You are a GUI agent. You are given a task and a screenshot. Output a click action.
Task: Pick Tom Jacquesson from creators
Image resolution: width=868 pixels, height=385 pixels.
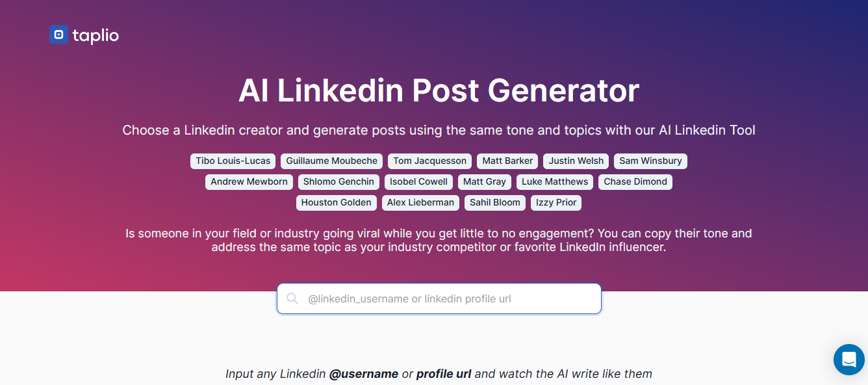(x=429, y=161)
